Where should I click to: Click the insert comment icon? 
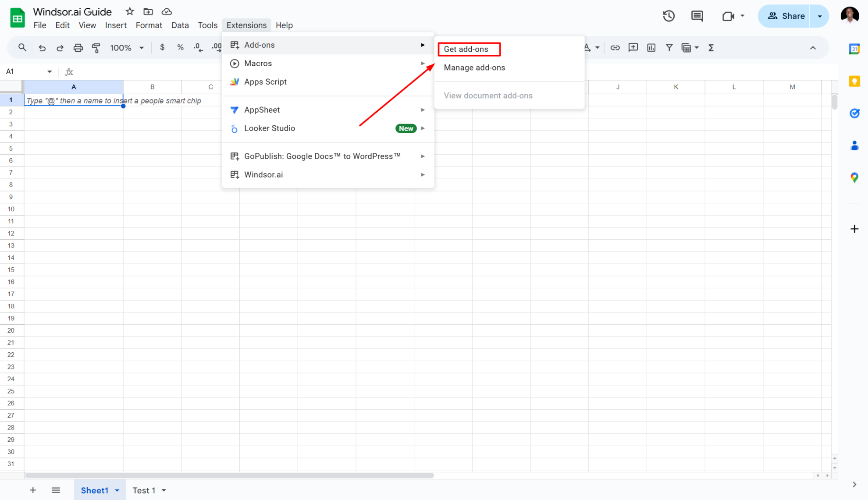coord(633,48)
